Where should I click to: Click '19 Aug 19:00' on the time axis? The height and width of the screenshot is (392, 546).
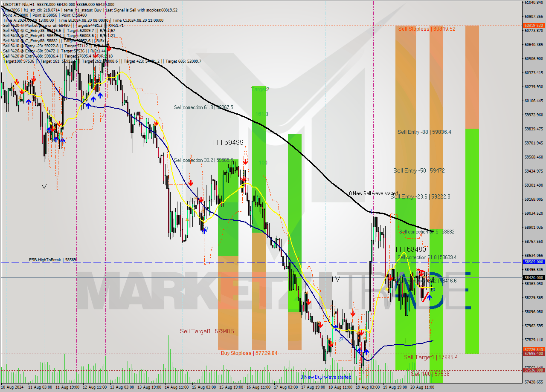click(395, 388)
